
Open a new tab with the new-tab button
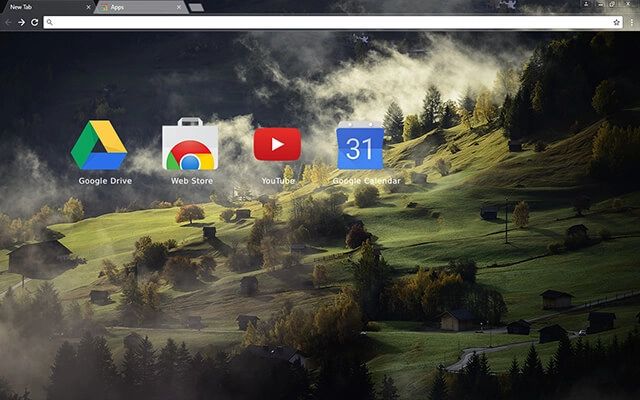coord(196,7)
